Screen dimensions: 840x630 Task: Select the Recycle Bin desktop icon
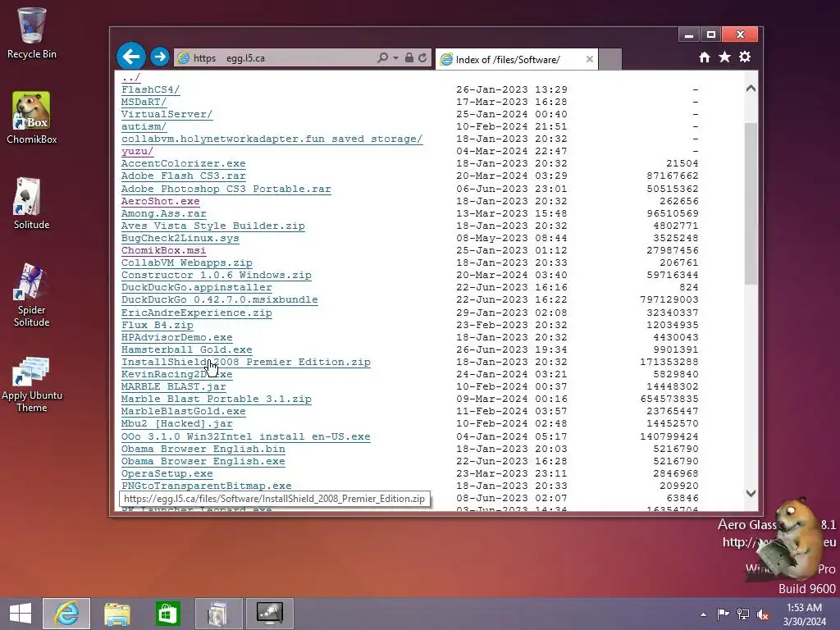(x=32, y=33)
